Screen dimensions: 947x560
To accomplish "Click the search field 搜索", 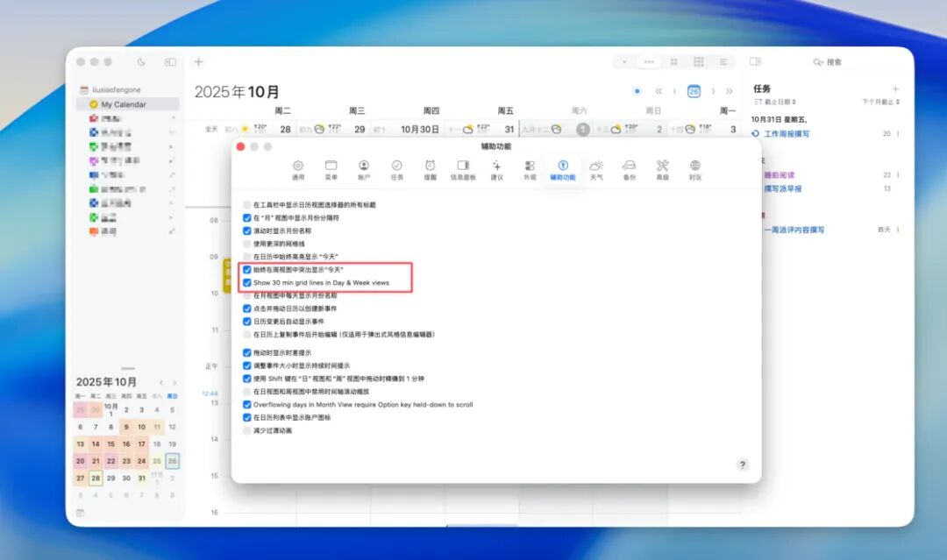I will coord(857,61).
